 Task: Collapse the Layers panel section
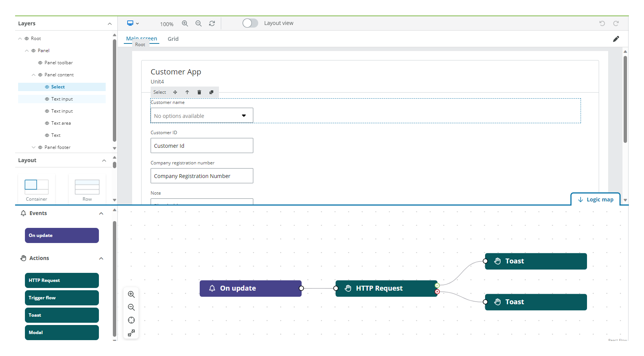coord(109,24)
